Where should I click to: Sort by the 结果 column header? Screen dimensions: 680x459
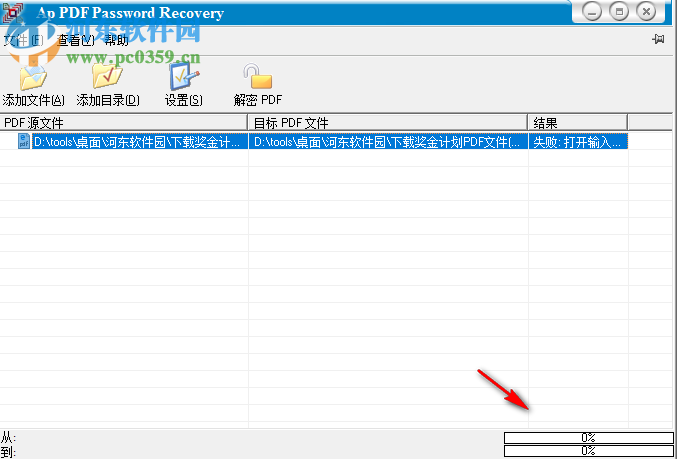click(578, 123)
